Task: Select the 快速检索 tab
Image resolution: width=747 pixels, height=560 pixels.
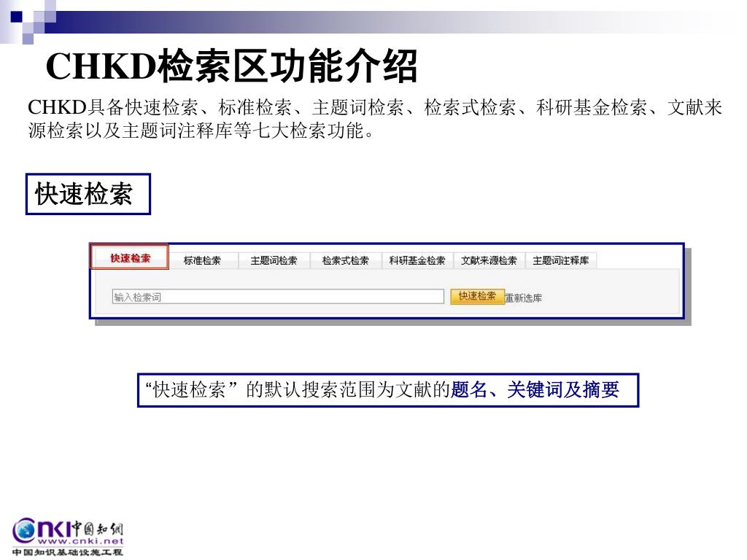Action: tap(130, 258)
